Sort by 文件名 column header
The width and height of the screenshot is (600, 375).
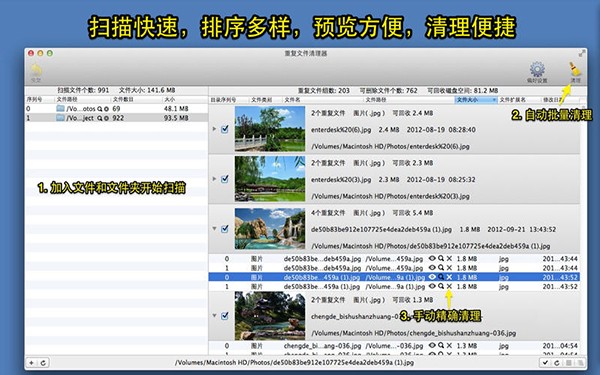(322, 99)
